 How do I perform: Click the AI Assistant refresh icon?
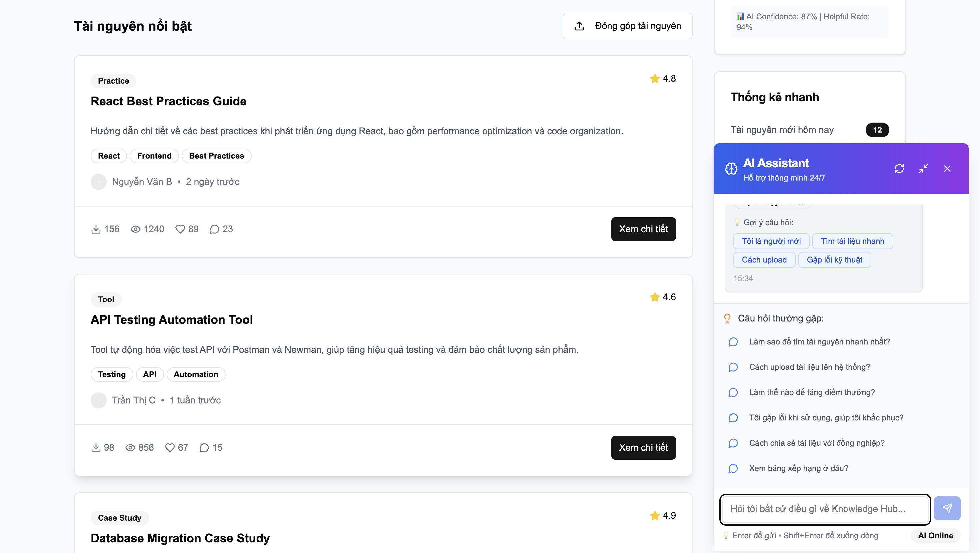tap(899, 169)
